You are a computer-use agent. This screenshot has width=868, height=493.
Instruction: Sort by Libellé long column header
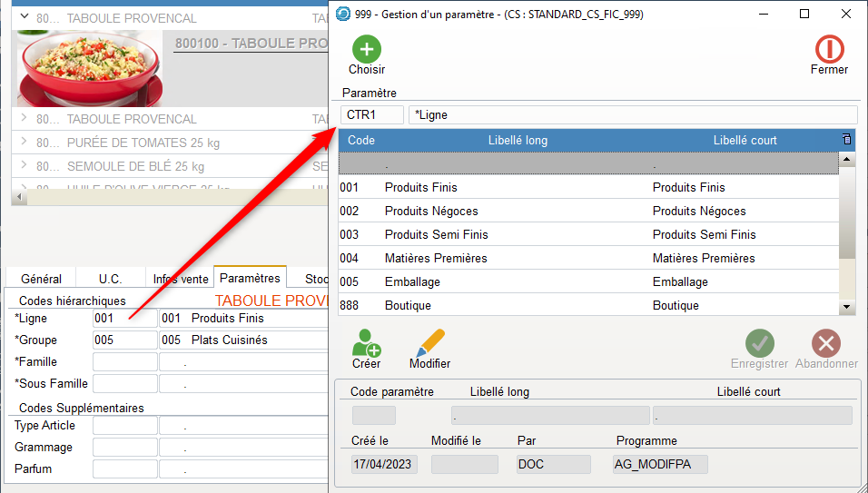(518, 140)
